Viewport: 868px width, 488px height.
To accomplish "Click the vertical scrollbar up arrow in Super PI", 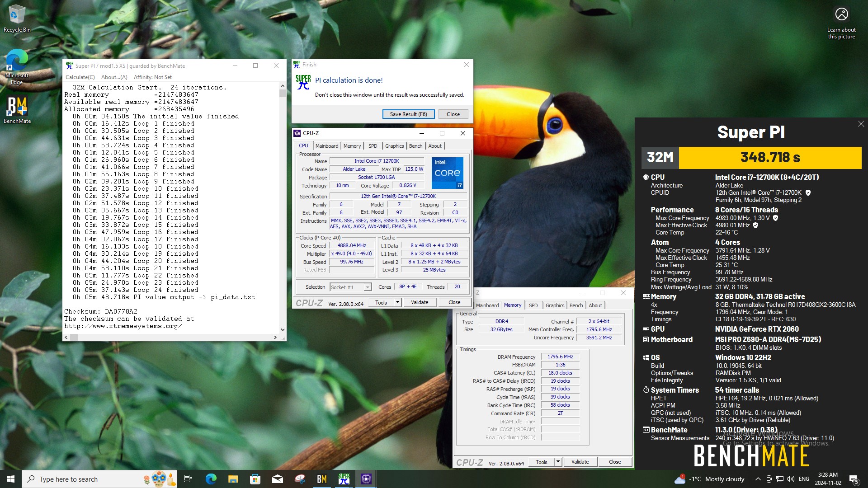I will pyautogui.click(x=283, y=86).
